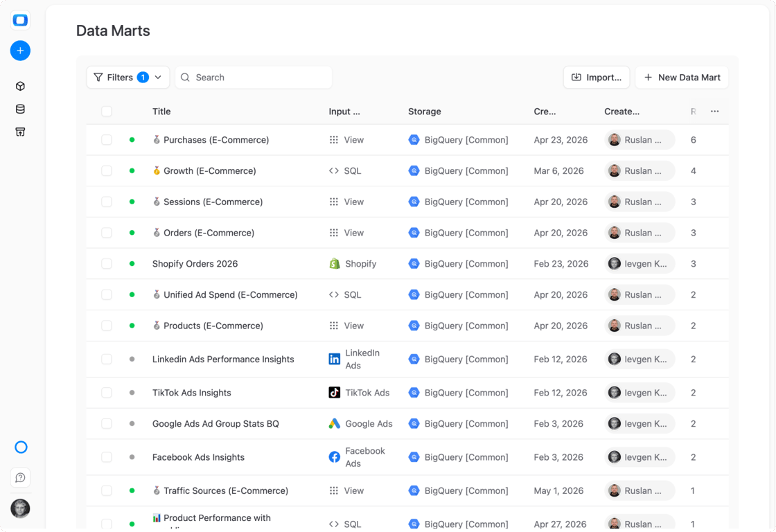Click the Shopify icon in Shopify Orders row
776x532 pixels.
(335, 264)
